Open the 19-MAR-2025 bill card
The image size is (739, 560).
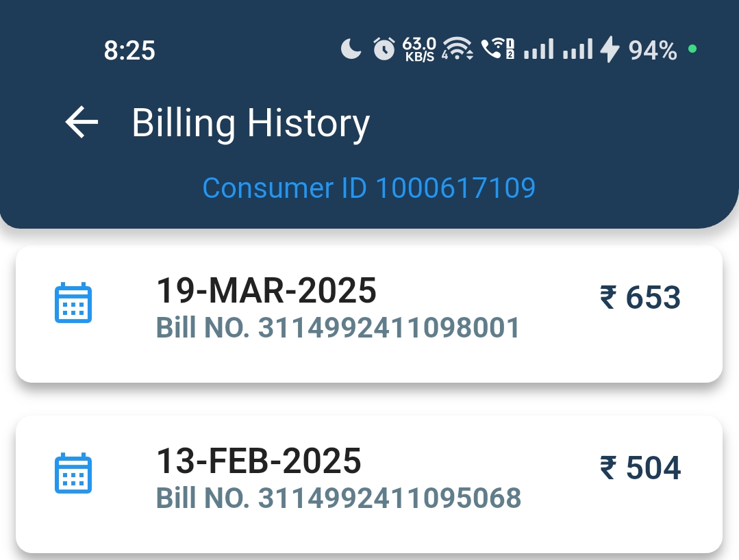click(x=369, y=314)
